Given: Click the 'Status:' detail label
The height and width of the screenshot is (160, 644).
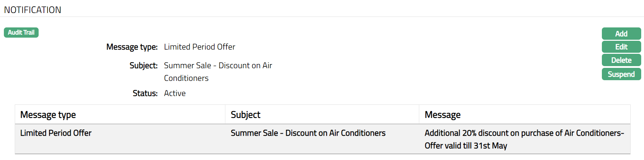Looking at the screenshot, I should [145, 94].
